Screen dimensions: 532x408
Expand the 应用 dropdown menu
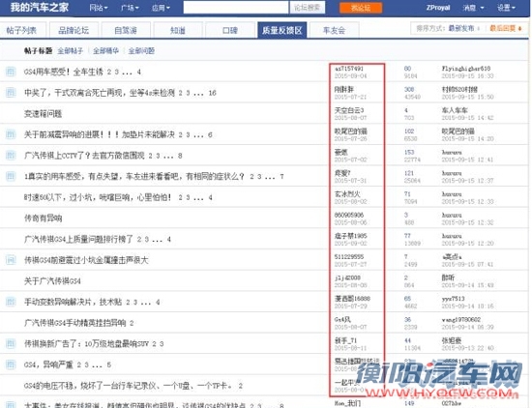pos(161,8)
